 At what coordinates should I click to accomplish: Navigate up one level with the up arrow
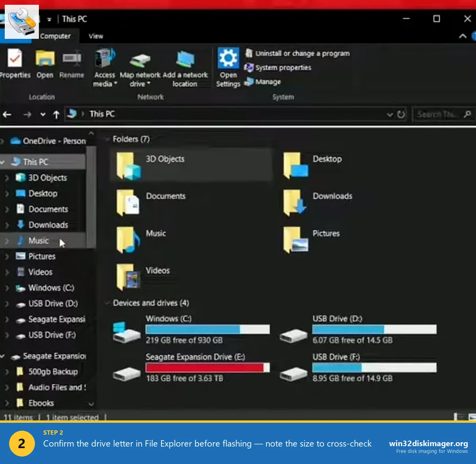pos(56,114)
